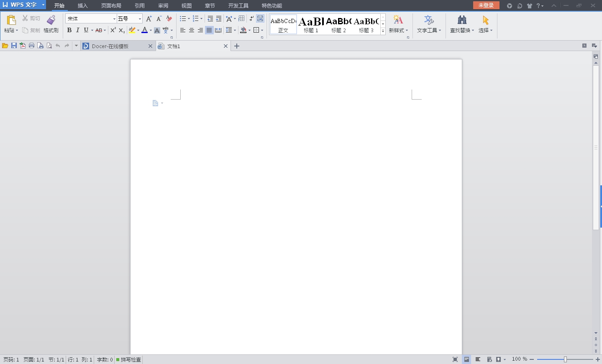
Task: Toggle bold formatting
Action: click(x=69, y=30)
